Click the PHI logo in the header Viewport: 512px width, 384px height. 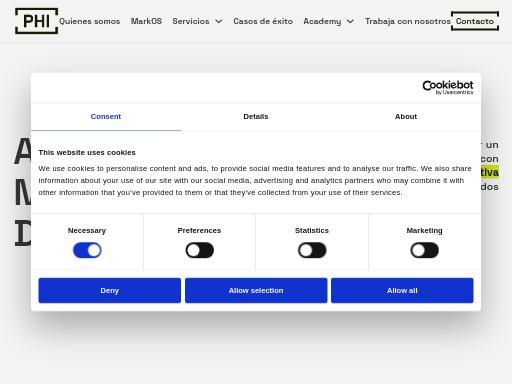(37, 21)
